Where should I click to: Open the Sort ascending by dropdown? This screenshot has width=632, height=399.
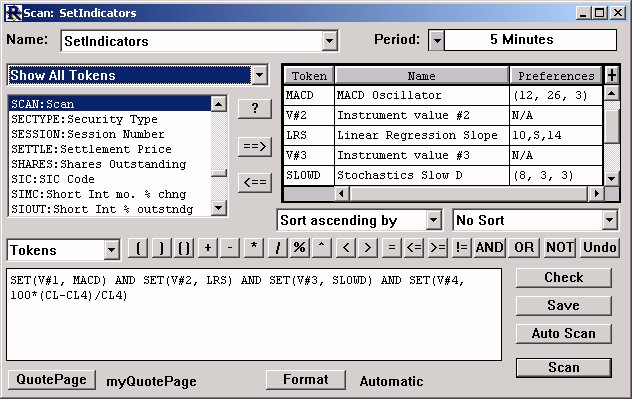click(433, 220)
